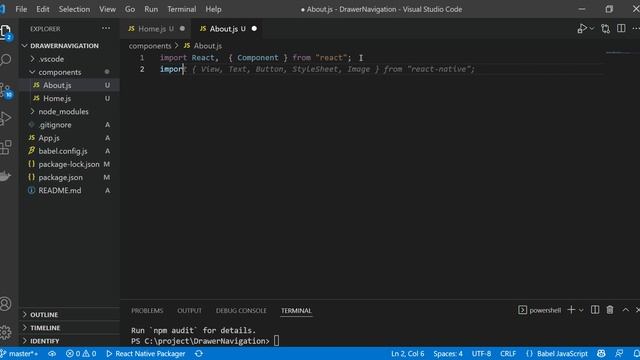Switch to the PROBLEMS panel tab
Screen dimensions: 640x360
pos(147,311)
